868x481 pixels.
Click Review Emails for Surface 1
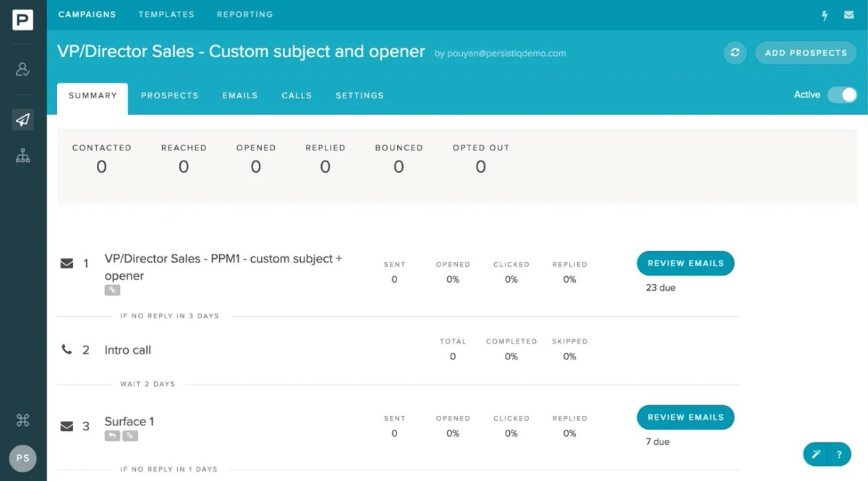686,417
